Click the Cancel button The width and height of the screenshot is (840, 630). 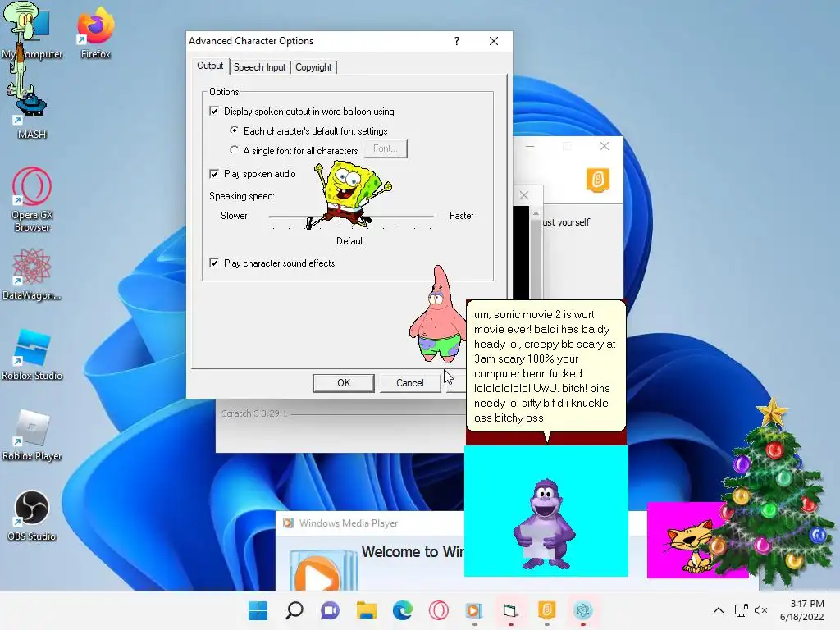(410, 382)
